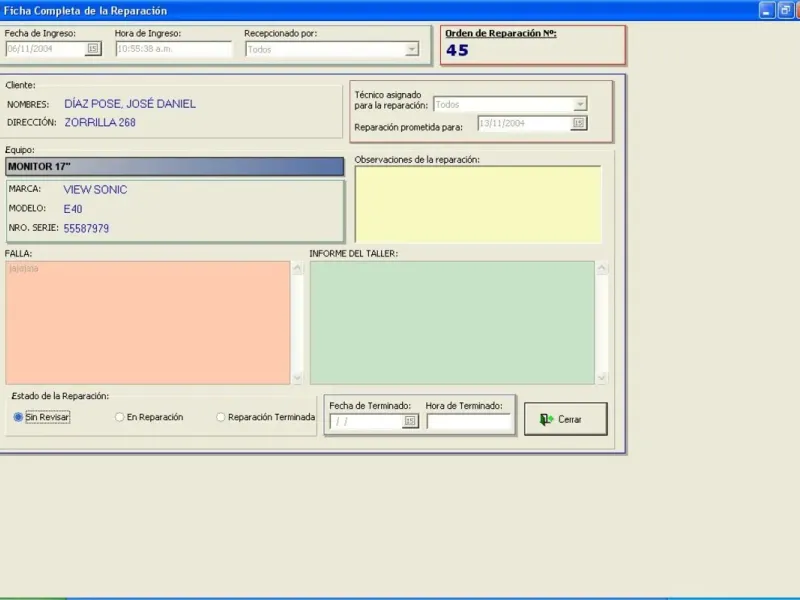Click the address ZORRILLA 268
The width and height of the screenshot is (800, 600).
pyautogui.click(x=100, y=122)
